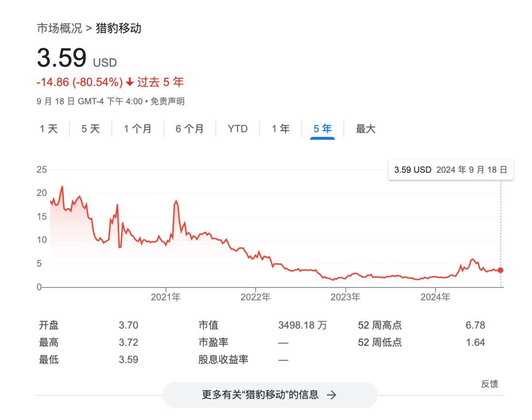The width and height of the screenshot is (532, 420).
Task: Open 更多有关"猎豹移动"的信息 button
Action: click(270, 395)
